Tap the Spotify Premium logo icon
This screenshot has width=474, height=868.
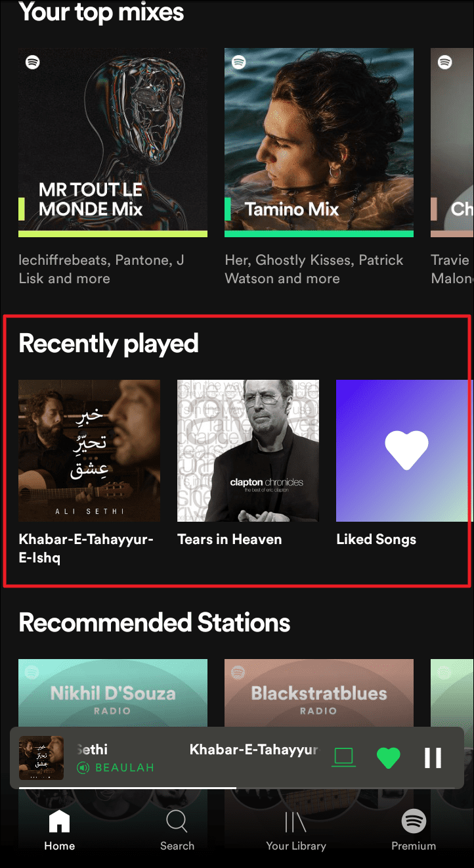pyautogui.click(x=414, y=821)
